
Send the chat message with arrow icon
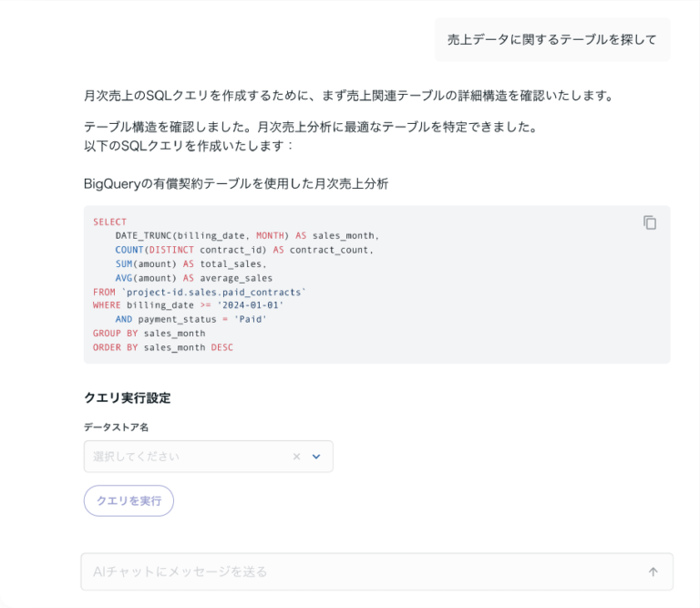[x=653, y=572]
